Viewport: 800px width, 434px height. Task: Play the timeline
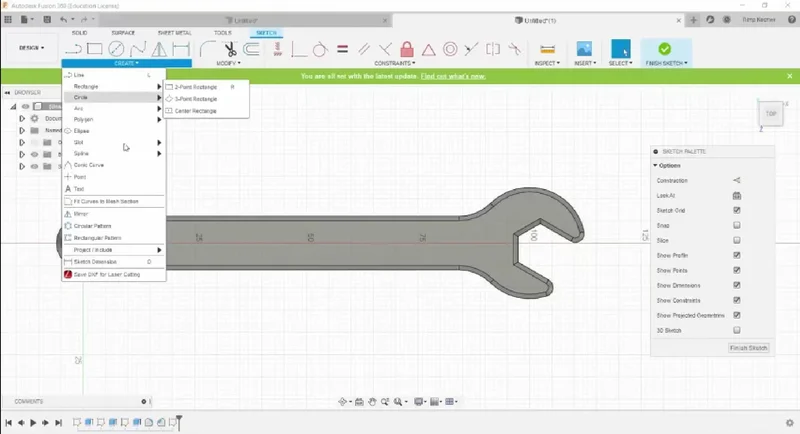click(33, 423)
